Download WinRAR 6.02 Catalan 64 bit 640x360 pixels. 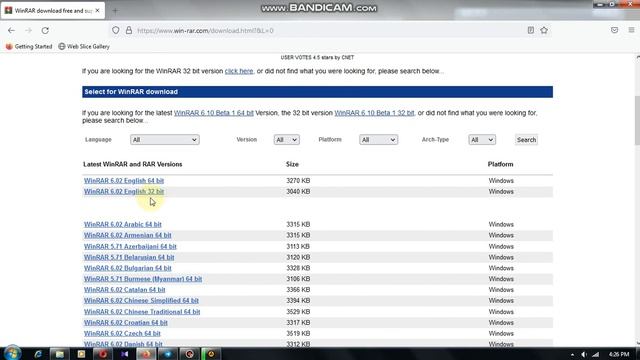click(124, 290)
